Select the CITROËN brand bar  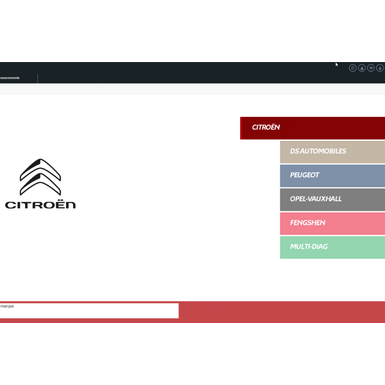tap(312, 128)
